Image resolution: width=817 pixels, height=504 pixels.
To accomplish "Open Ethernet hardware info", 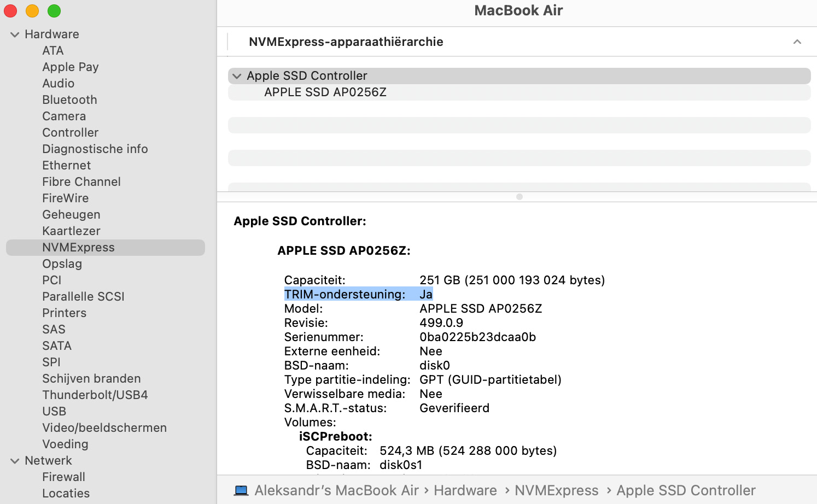I will click(x=67, y=165).
